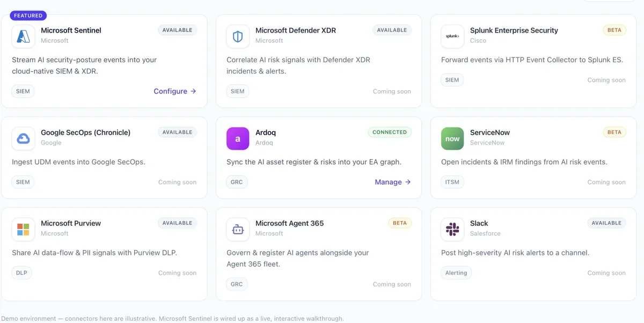Click Coming soon on Microsoft Purview card
This screenshot has width=644, height=323.
[177, 273]
